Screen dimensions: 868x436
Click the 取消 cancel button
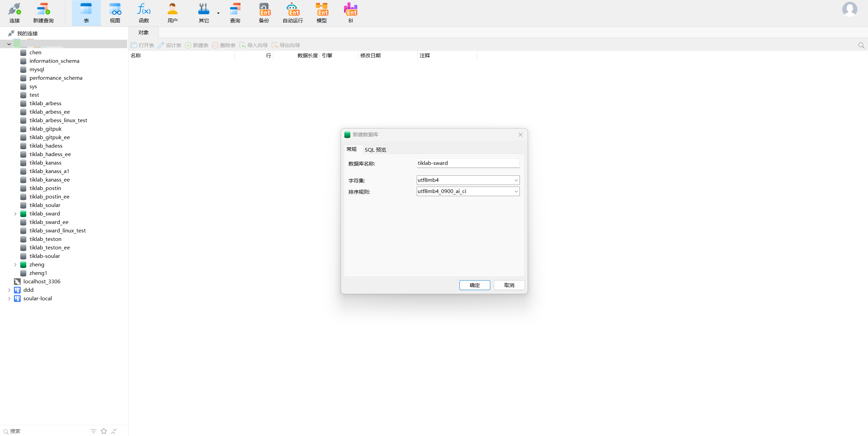tap(509, 285)
